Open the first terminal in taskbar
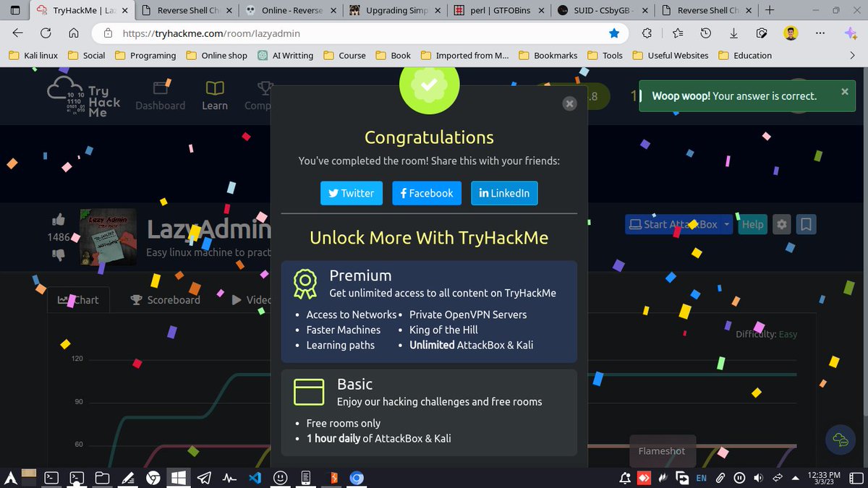The image size is (868, 488). 51,478
